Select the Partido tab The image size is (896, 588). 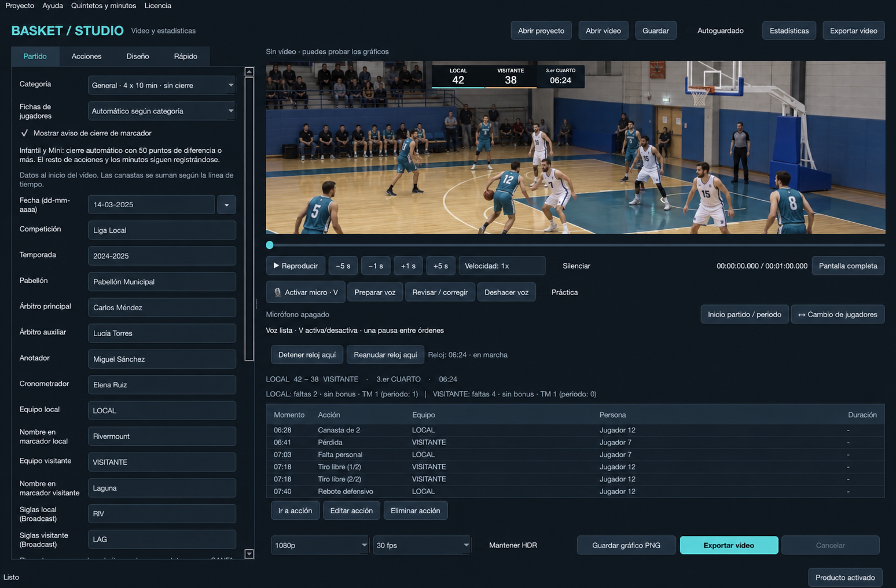point(35,56)
